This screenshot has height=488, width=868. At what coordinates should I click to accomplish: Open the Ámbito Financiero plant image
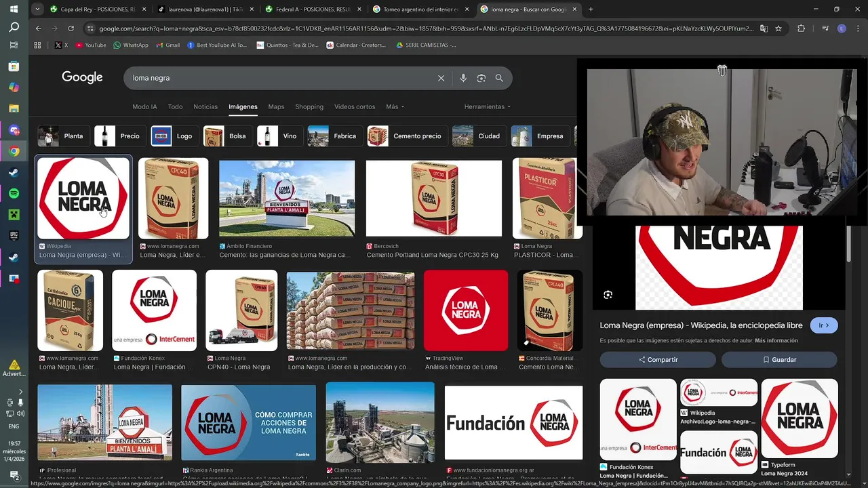(287, 199)
